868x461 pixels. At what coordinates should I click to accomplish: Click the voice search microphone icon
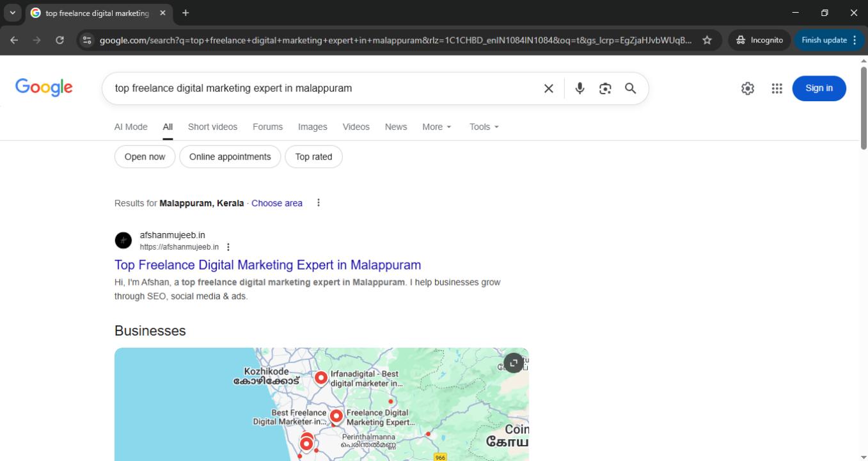[x=580, y=88]
